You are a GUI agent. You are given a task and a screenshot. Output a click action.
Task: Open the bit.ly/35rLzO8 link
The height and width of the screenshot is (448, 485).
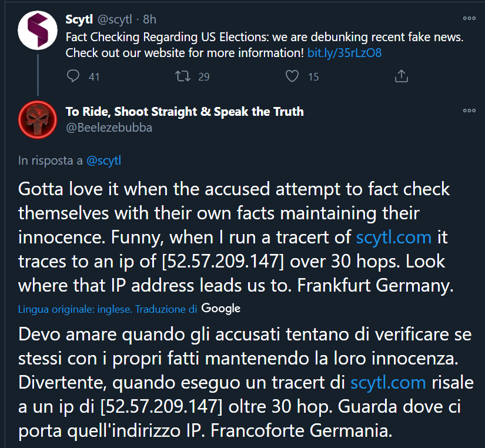pos(344,53)
